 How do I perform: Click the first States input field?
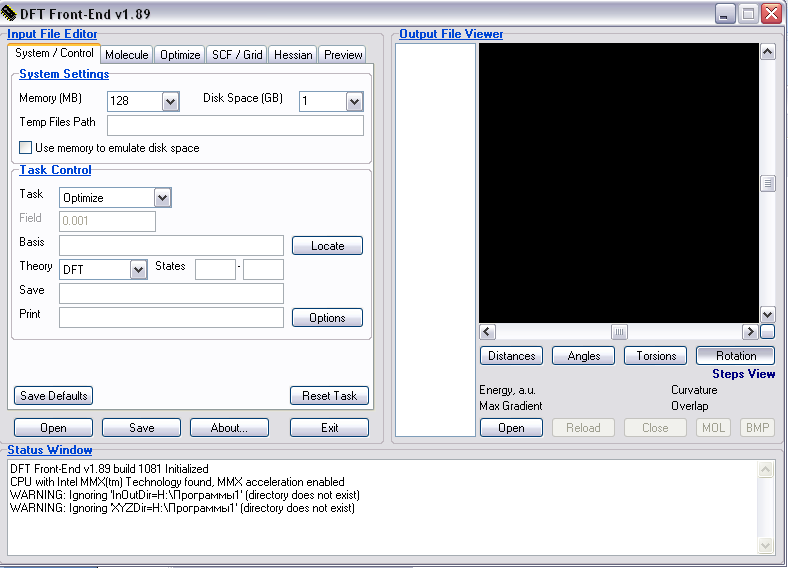click(x=215, y=269)
